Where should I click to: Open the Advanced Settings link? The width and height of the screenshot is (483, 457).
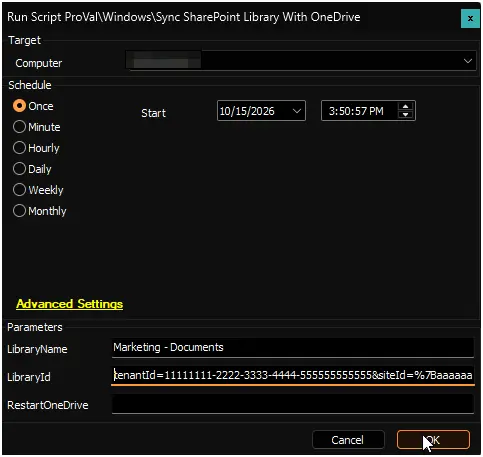coord(70,304)
